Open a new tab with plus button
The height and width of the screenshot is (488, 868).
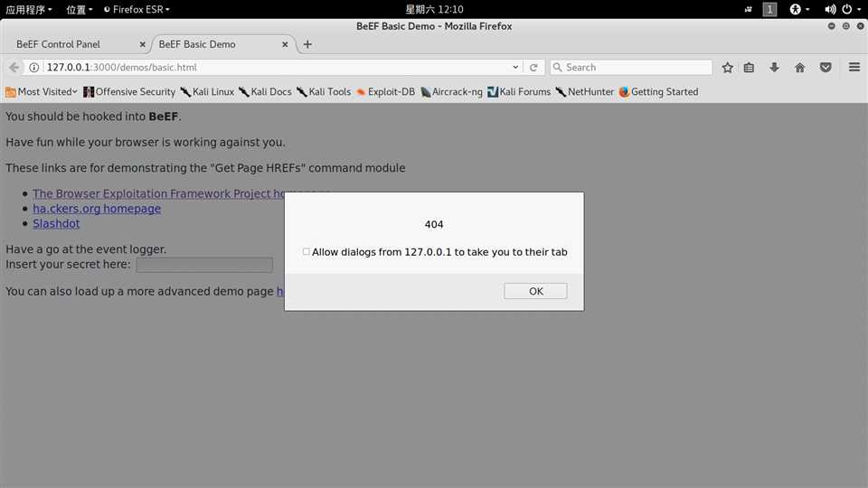307,44
